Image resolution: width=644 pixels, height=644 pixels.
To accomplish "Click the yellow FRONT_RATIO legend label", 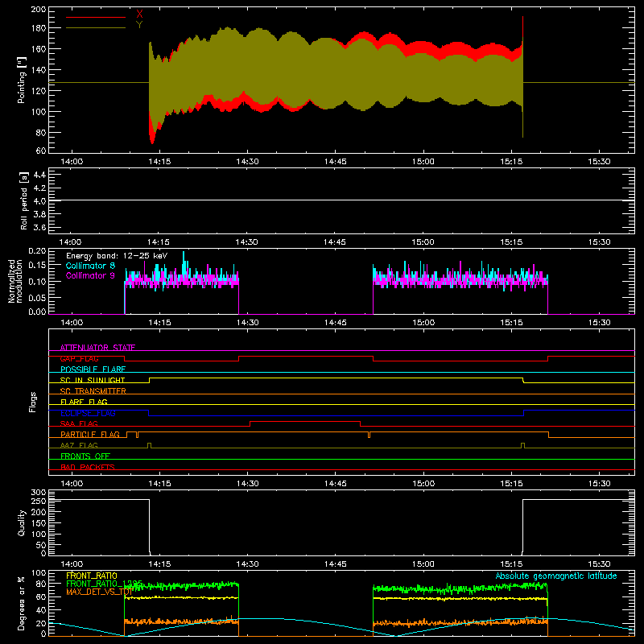I will (x=92, y=576).
